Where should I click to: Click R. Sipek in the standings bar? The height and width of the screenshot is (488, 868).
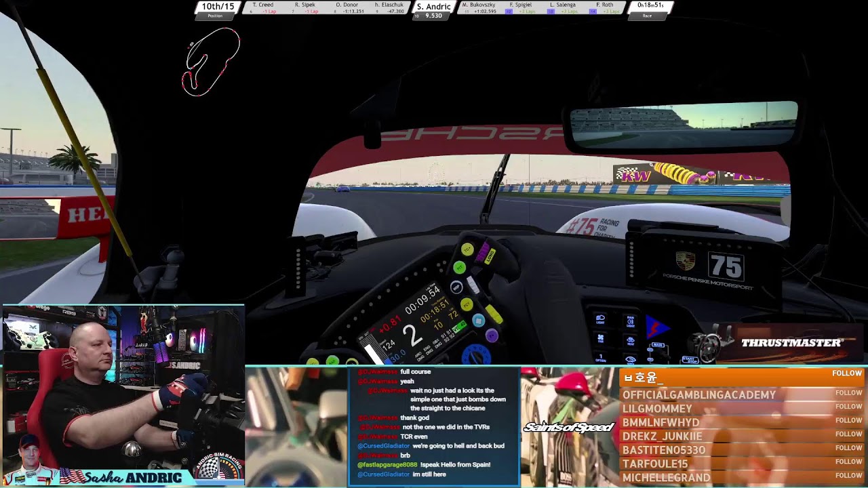(x=304, y=8)
